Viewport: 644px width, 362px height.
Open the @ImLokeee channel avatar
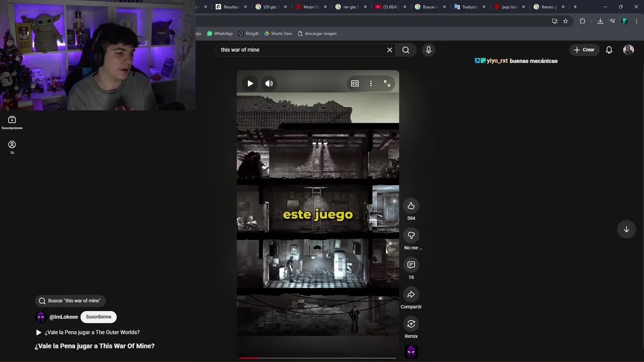pos(41,317)
